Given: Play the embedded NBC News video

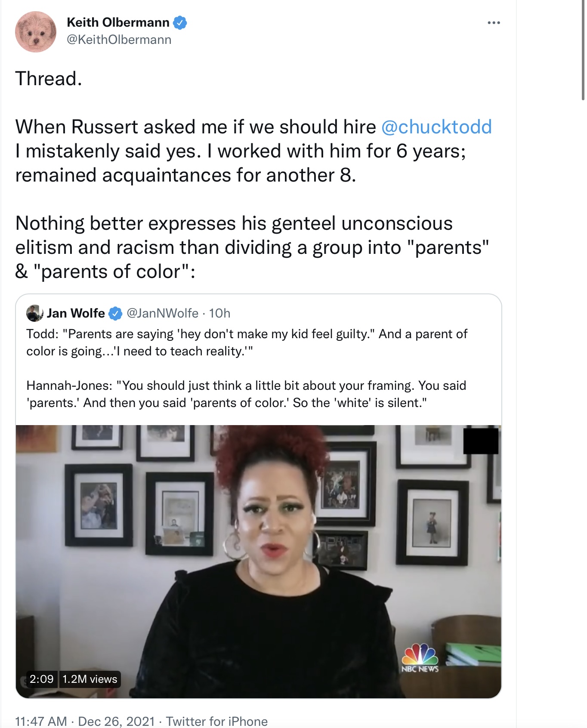Looking at the screenshot, I should [x=259, y=561].
